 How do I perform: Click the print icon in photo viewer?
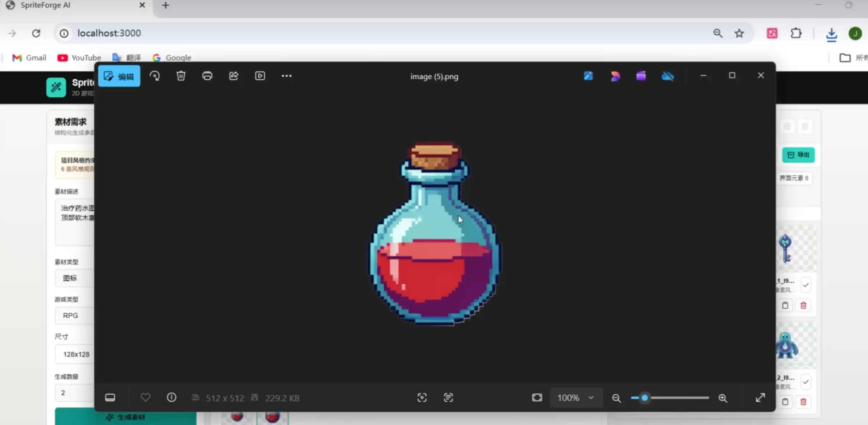coord(207,76)
